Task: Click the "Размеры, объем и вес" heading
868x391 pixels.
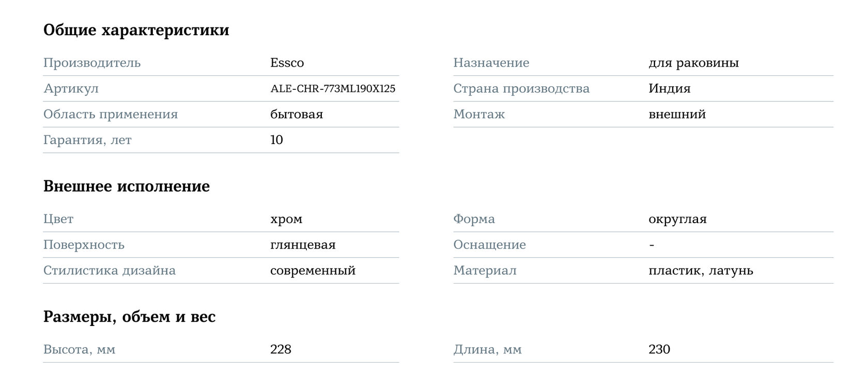Action: point(129,317)
